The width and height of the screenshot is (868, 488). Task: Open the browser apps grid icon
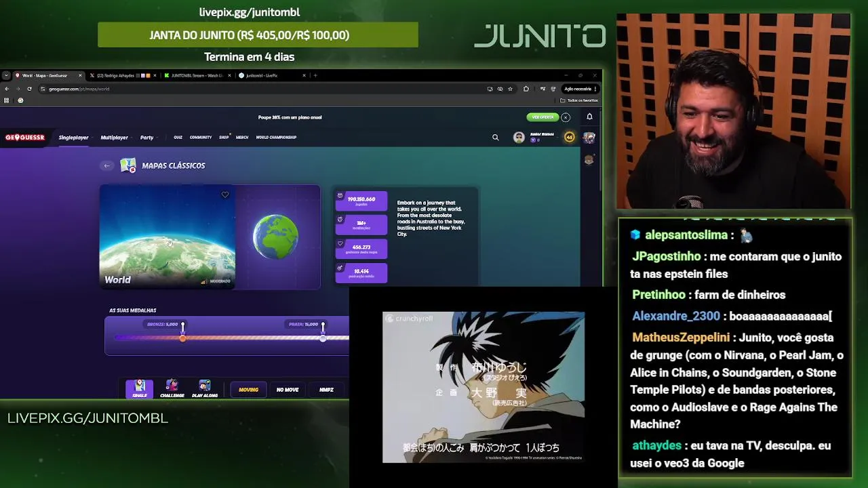point(7,100)
